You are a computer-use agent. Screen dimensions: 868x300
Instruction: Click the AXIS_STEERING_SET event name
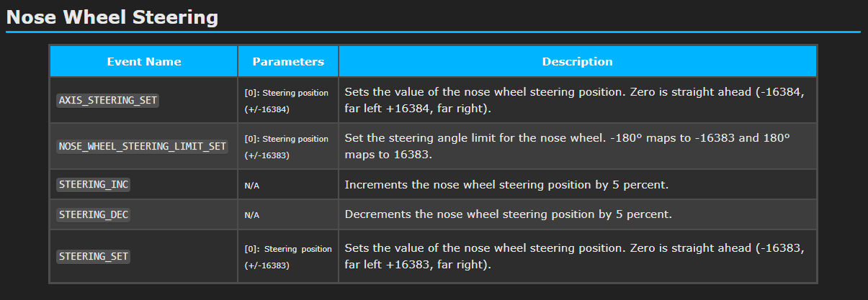pyautogui.click(x=107, y=101)
